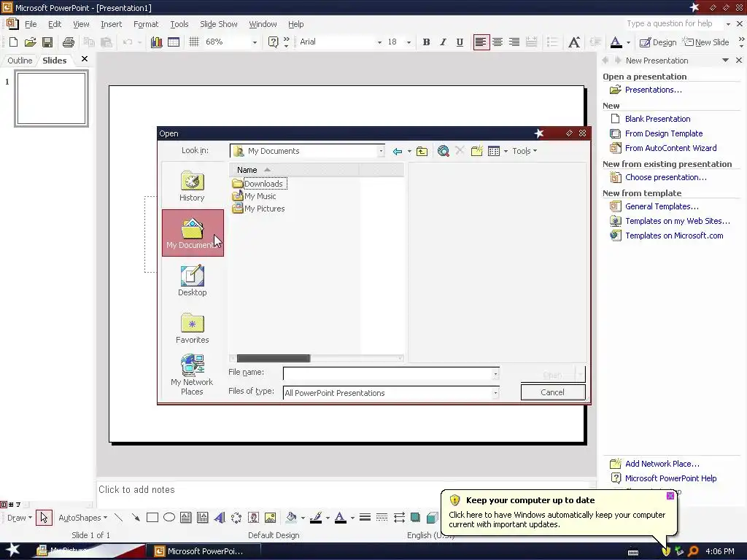Screen dimensions: 747x560
Task: Click the Blank Presentation link
Action: pyautogui.click(x=657, y=119)
